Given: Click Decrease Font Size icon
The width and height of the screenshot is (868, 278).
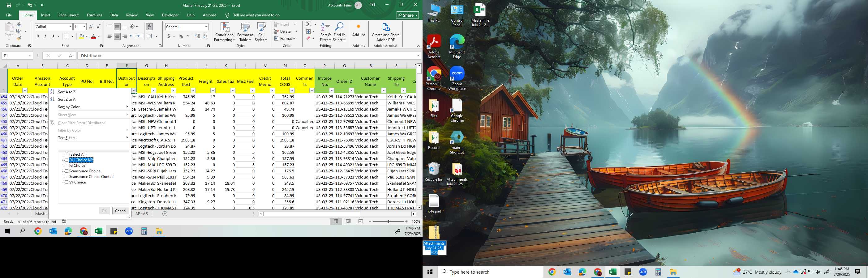Looking at the screenshot, I should point(98,27).
